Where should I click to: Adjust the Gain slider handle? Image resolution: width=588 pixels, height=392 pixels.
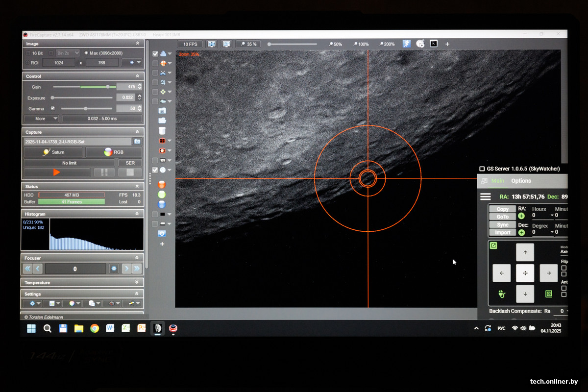pos(107,87)
